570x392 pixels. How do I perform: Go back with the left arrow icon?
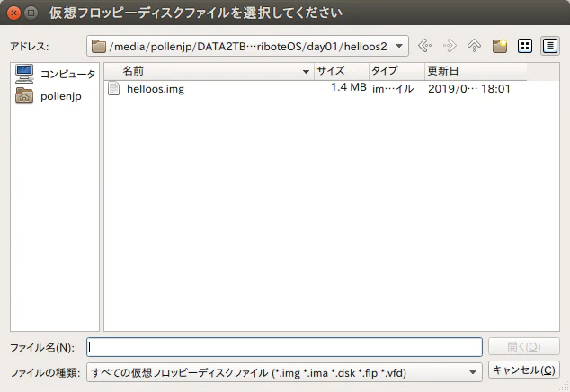[x=424, y=46]
